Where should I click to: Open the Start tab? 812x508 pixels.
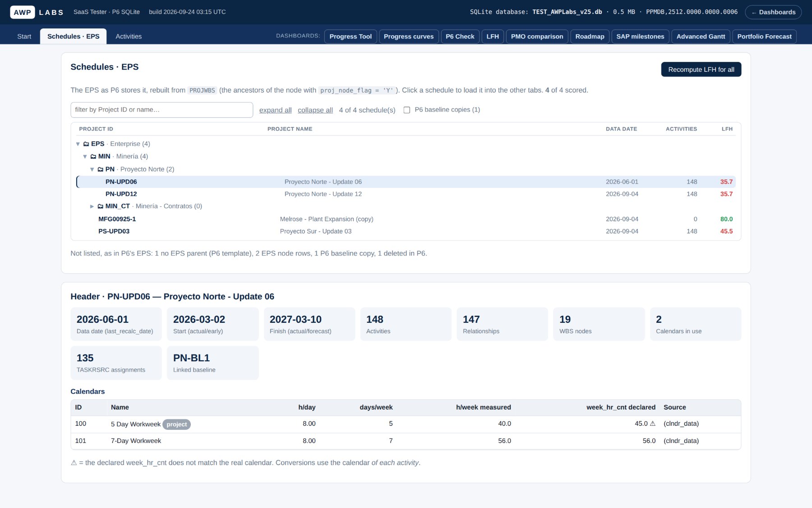coord(24,36)
